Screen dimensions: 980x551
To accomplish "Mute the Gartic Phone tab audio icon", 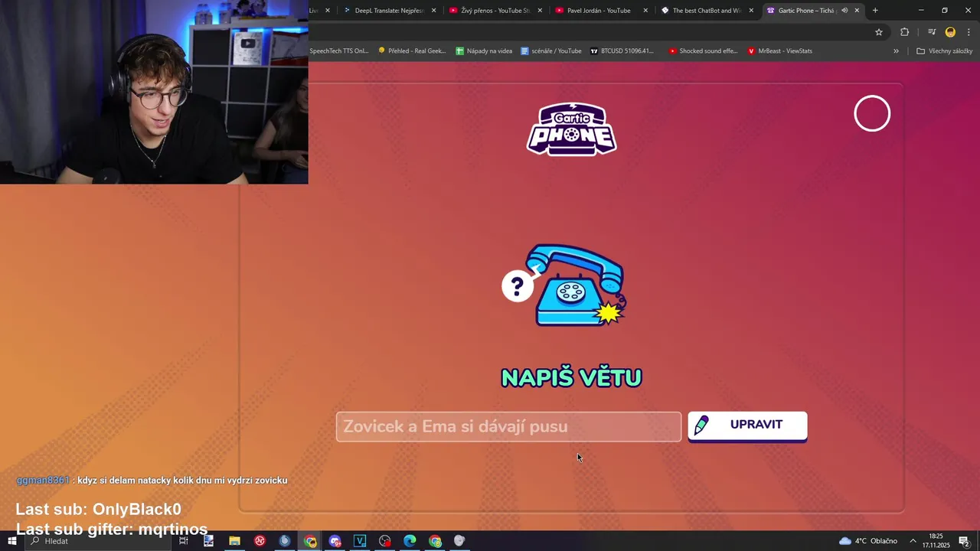I will point(844,11).
